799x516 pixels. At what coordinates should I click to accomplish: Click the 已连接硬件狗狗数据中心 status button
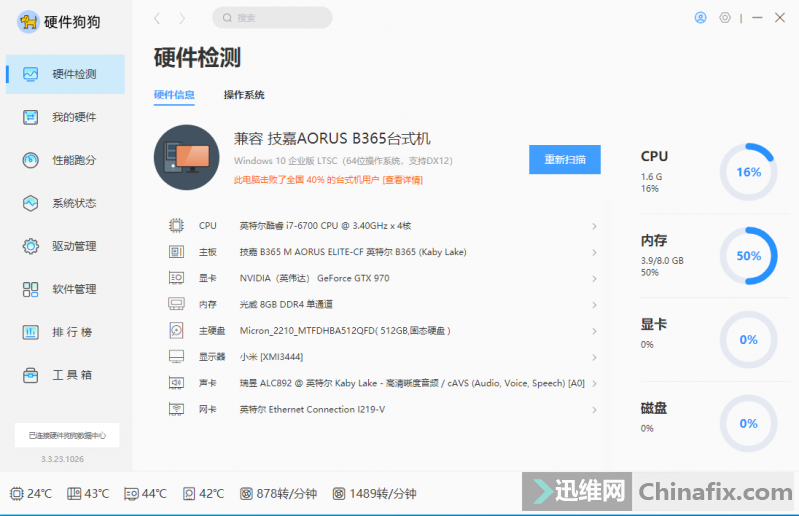67,436
